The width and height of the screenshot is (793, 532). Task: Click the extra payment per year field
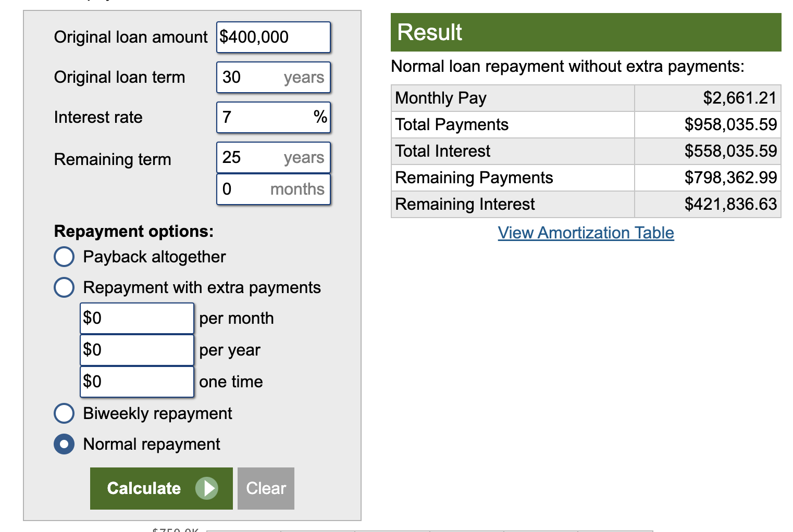(x=137, y=350)
